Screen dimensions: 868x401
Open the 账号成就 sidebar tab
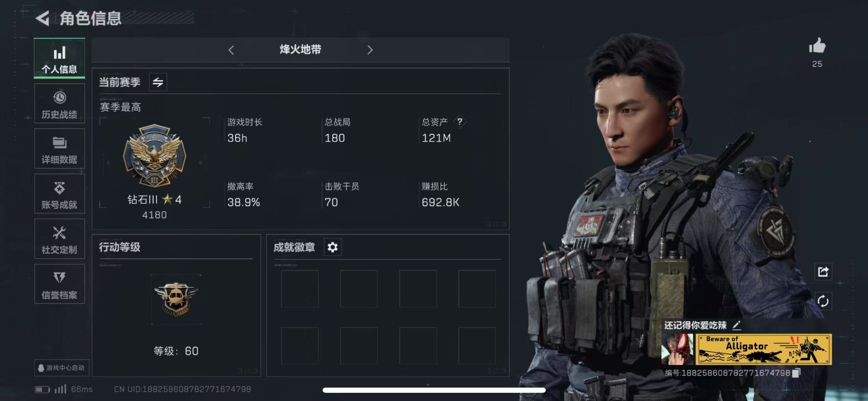click(x=59, y=194)
